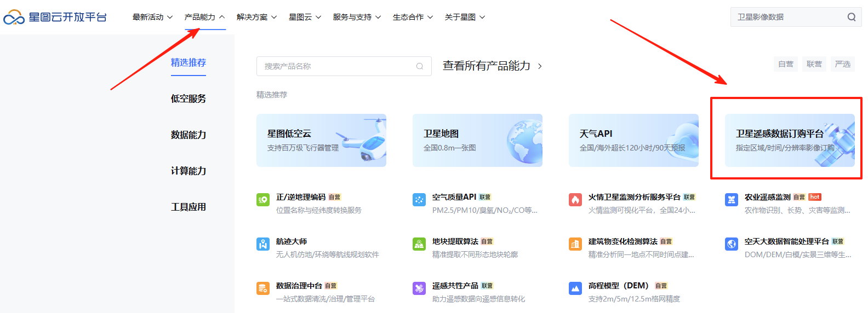Switch to the 低空服务 sidebar tab
868x313 pixels.
click(189, 98)
